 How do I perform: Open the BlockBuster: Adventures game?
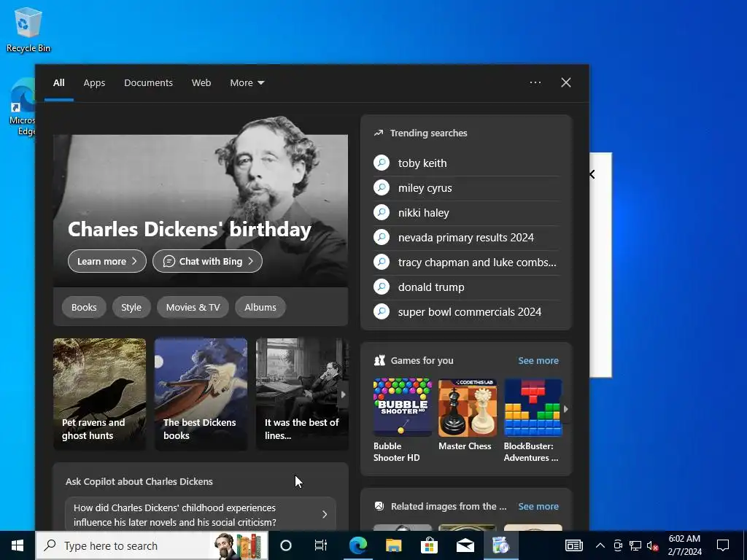[533, 420]
